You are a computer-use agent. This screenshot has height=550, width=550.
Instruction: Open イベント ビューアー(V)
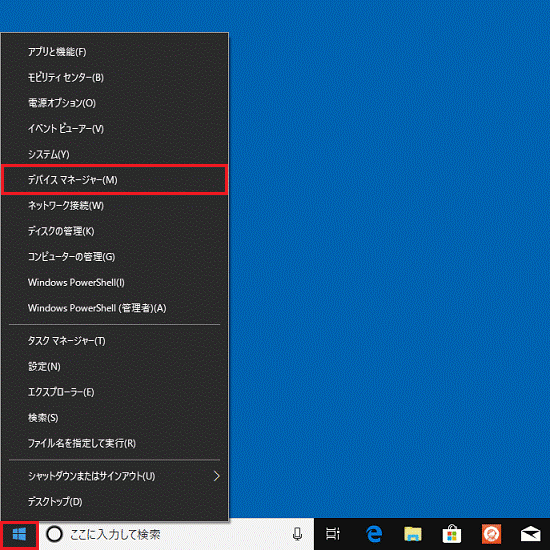tap(115, 129)
